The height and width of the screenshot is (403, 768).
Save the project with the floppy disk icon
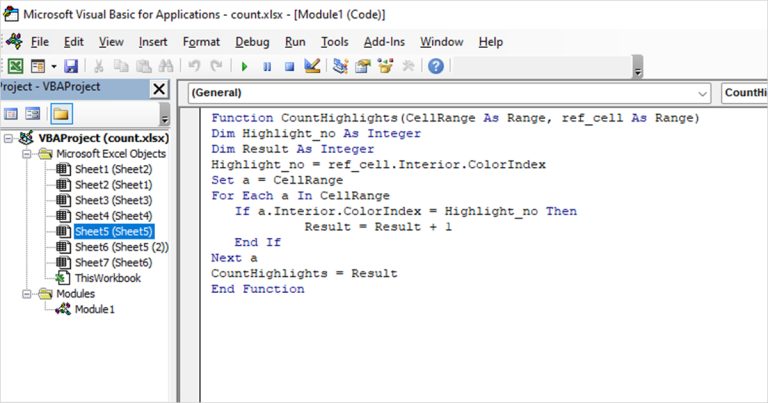[x=71, y=66]
